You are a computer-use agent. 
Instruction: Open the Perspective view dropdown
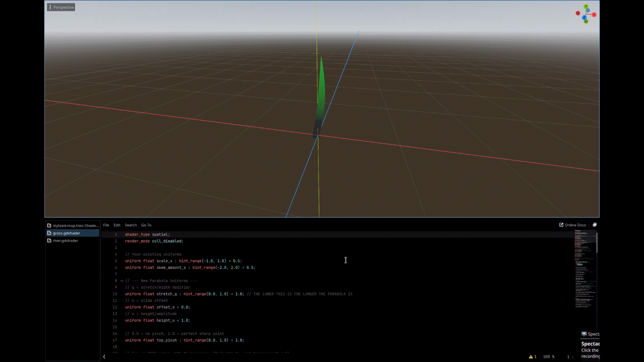click(x=63, y=7)
